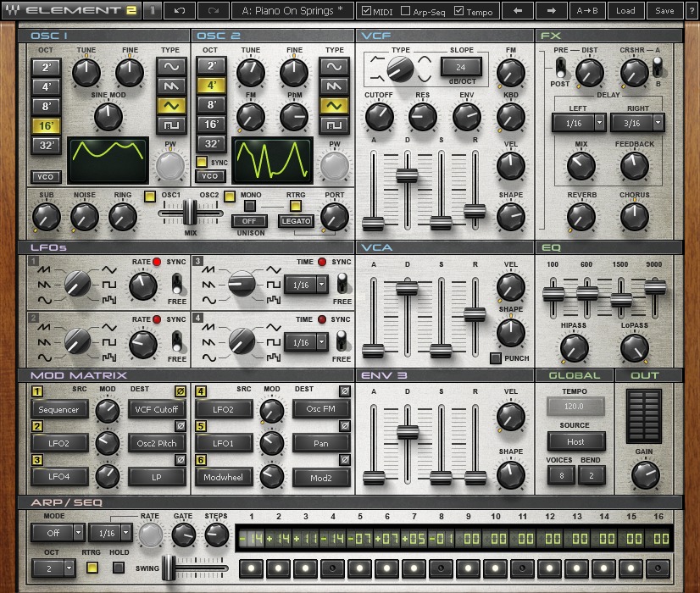Click the undo arrow in top toolbar

pyautogui.click(x=180, y=11)
